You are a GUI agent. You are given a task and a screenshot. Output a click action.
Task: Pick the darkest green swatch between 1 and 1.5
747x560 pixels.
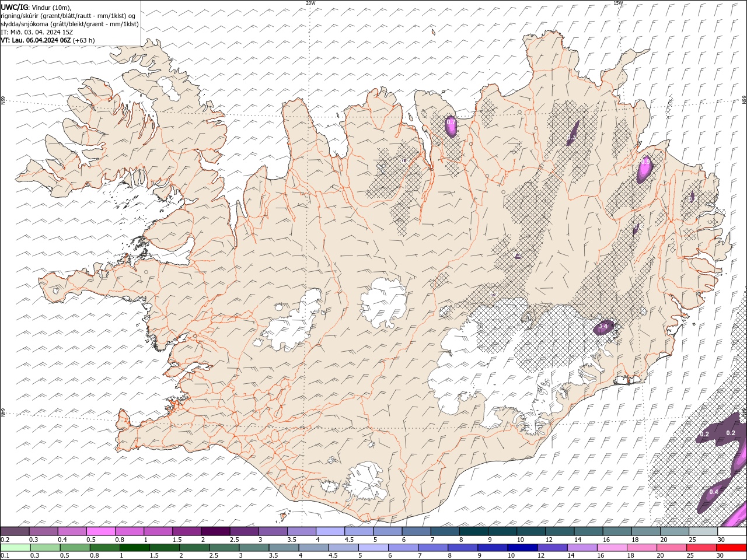click(x=135, y=548)
